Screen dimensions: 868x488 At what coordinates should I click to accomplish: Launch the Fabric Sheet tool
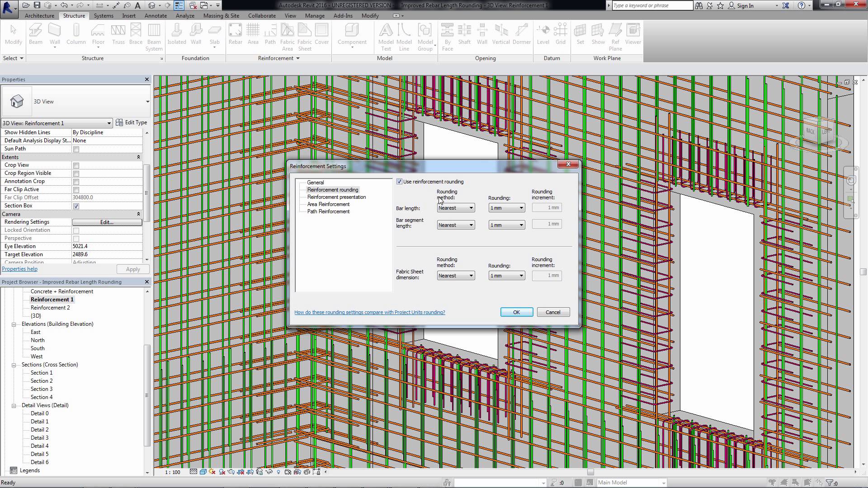click(305, 36)
